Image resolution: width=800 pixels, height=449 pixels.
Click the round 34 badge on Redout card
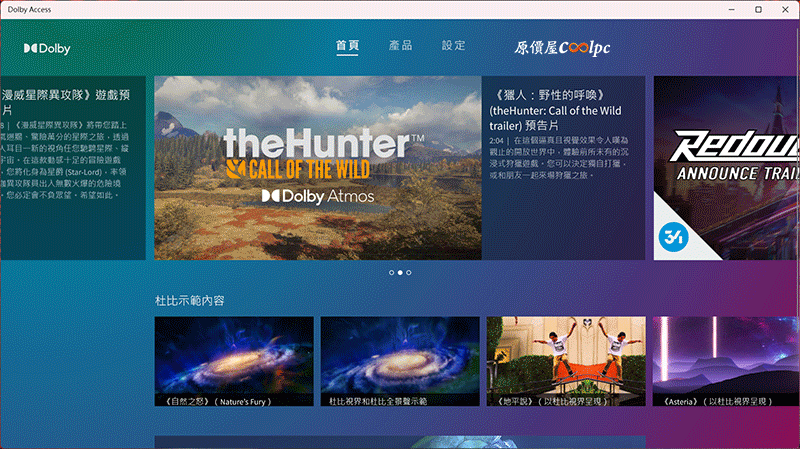673,237
